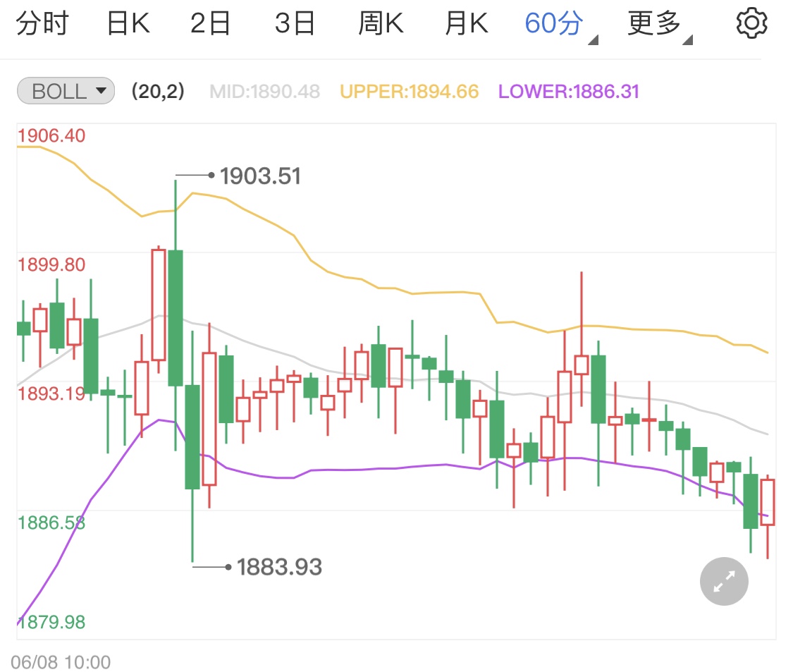The width and height of the screenshot is (793, 672).
Task: Click the 06/08 10:00 date label
Action: [x=61, y=662]
